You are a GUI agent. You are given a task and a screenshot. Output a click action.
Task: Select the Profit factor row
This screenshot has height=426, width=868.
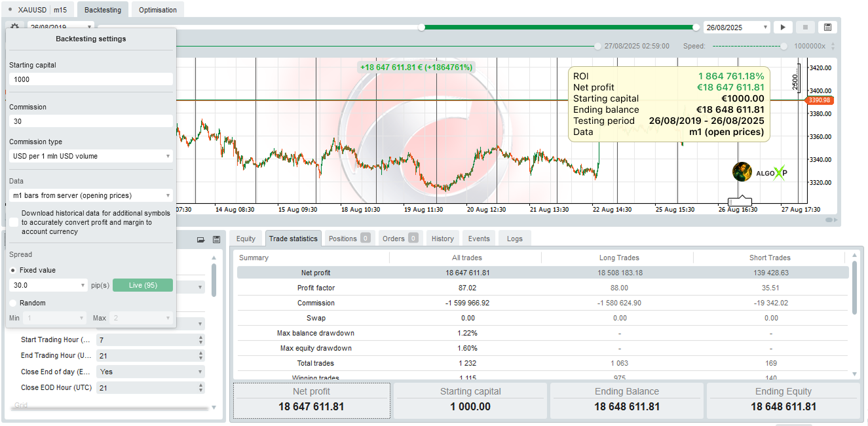click(543, 288)
